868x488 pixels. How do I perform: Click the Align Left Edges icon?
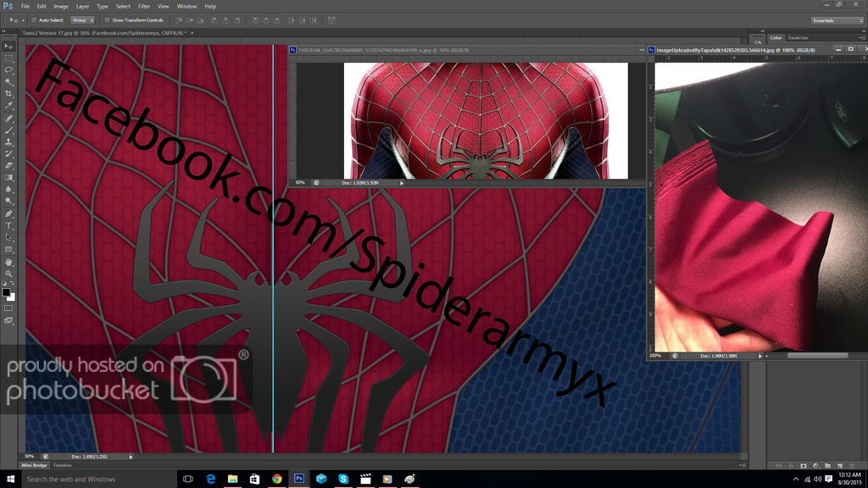click(x=214, y=20)
